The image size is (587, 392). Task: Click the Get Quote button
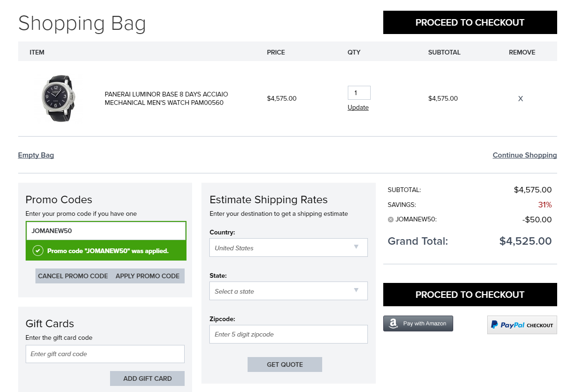(285, 364)
